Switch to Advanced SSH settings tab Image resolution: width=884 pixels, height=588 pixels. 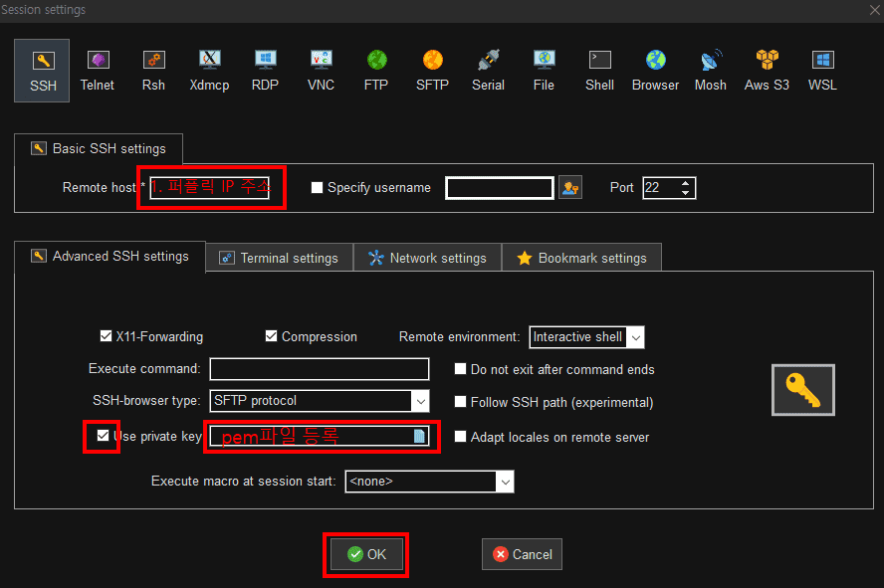click(110, 257)
